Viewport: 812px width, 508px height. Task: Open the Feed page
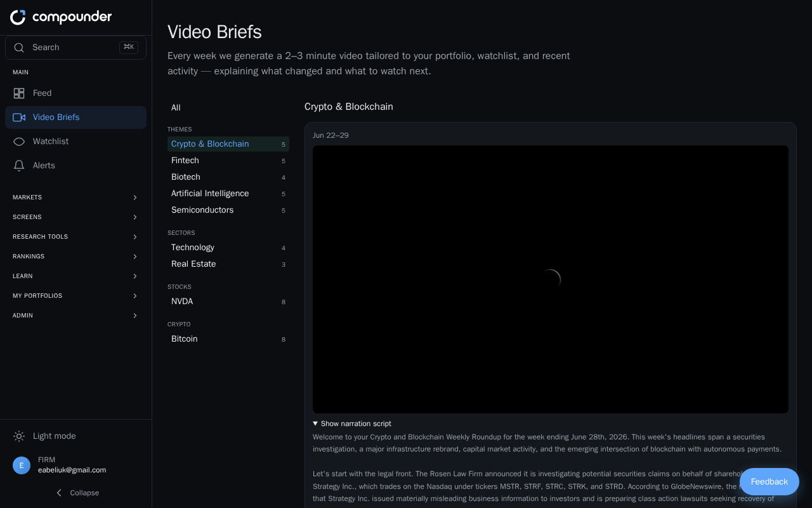(x=75, y=93)
